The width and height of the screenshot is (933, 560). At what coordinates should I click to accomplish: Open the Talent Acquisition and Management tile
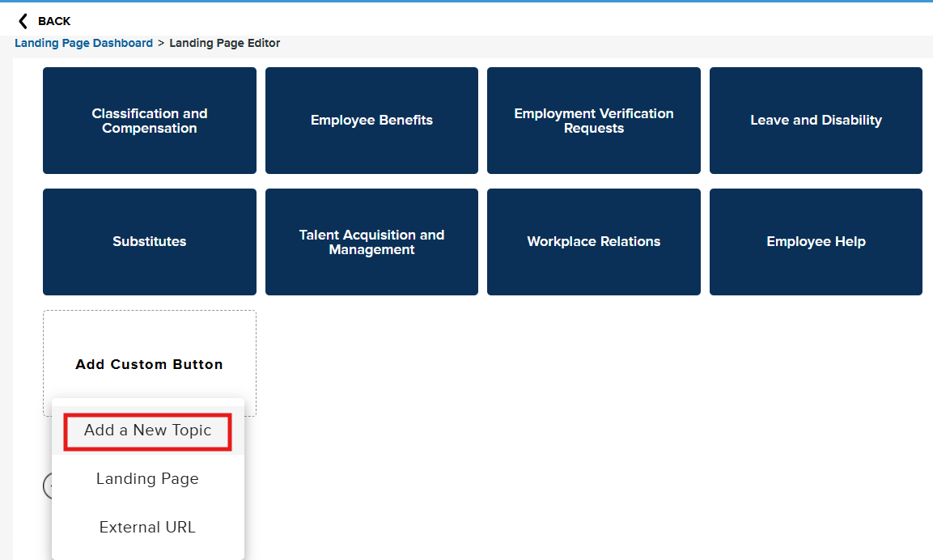(x=371, y=241)
